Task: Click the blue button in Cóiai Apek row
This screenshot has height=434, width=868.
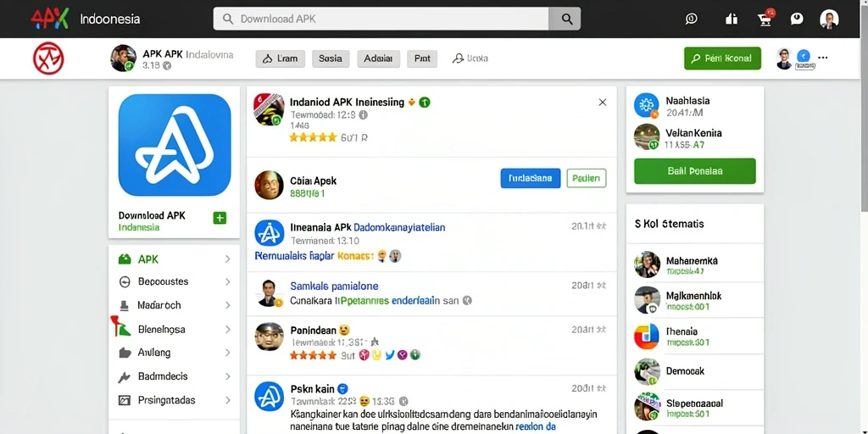Action: 531,178
